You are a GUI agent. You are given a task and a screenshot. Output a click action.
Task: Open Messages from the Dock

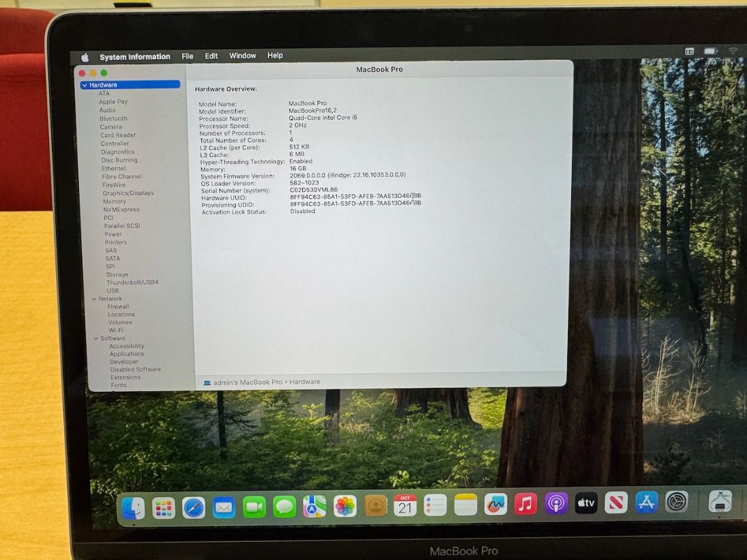pos(284,507)
